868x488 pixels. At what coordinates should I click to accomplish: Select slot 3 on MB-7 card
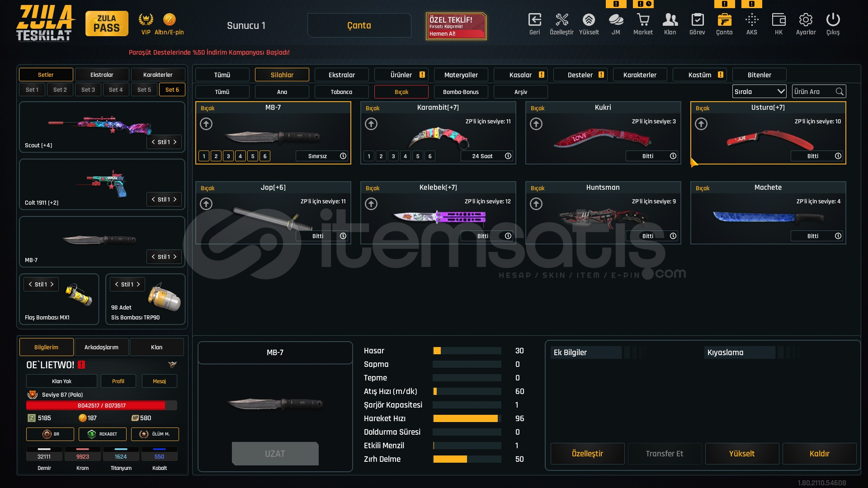228,156
